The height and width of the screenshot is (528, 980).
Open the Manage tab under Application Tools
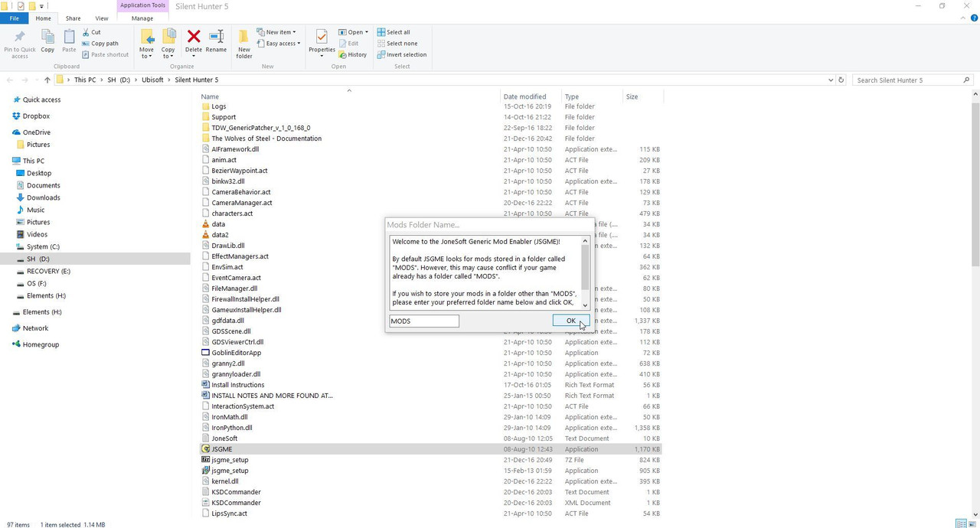click(x=142, y=18)
